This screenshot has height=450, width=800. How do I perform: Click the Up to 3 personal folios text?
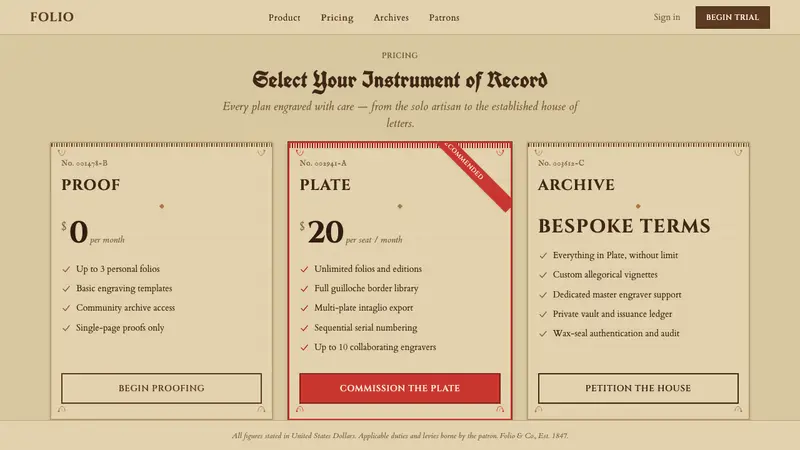118,269
